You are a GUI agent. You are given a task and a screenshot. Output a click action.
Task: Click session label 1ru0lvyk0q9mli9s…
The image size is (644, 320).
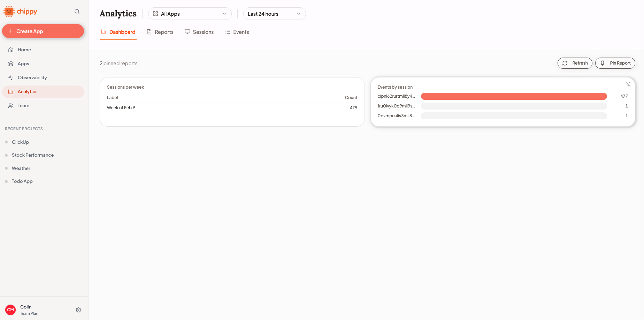[396, 106]
